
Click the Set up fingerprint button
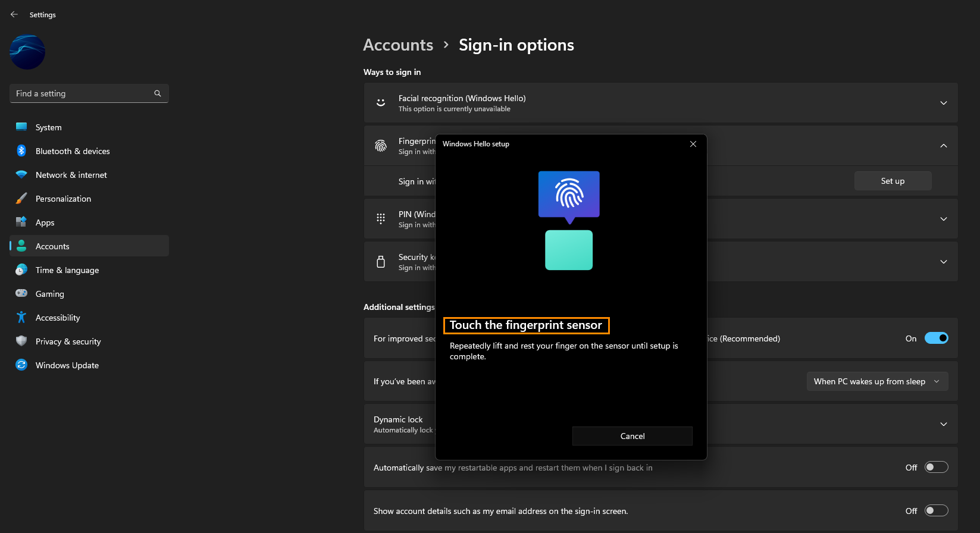coord(893,181)
